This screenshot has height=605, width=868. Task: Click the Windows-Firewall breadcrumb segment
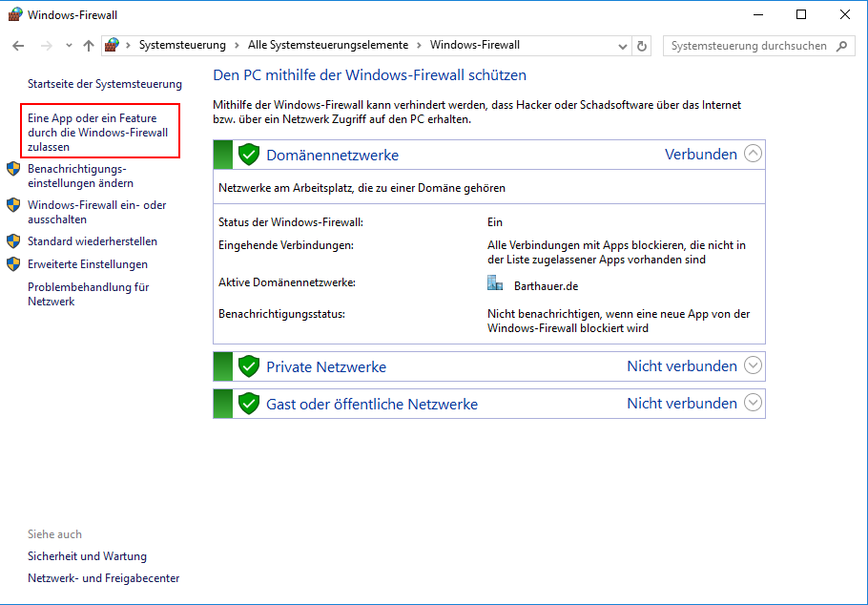click(475, 45)
